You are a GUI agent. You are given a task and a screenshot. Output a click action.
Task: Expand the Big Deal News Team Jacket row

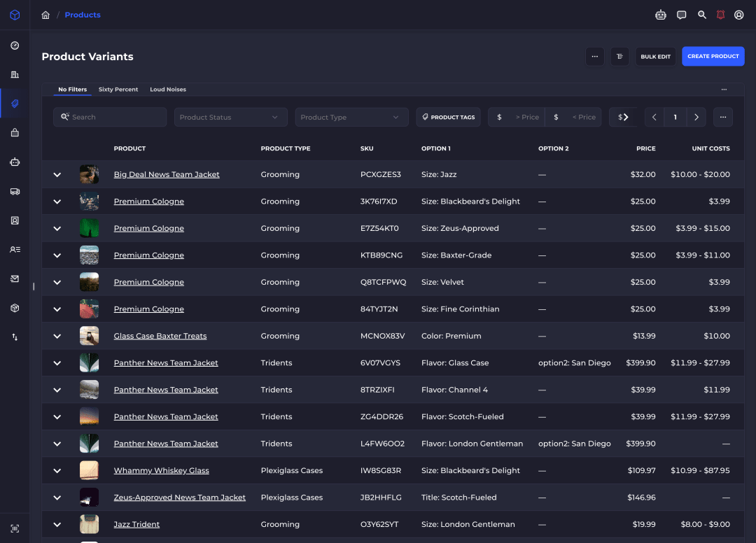[x=57, y=174]
